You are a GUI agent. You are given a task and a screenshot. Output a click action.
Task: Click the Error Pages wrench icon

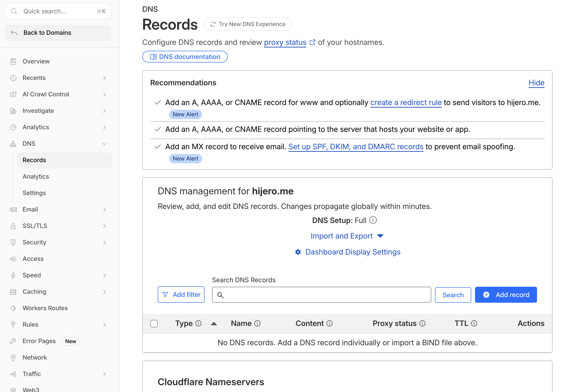[13, 341]
